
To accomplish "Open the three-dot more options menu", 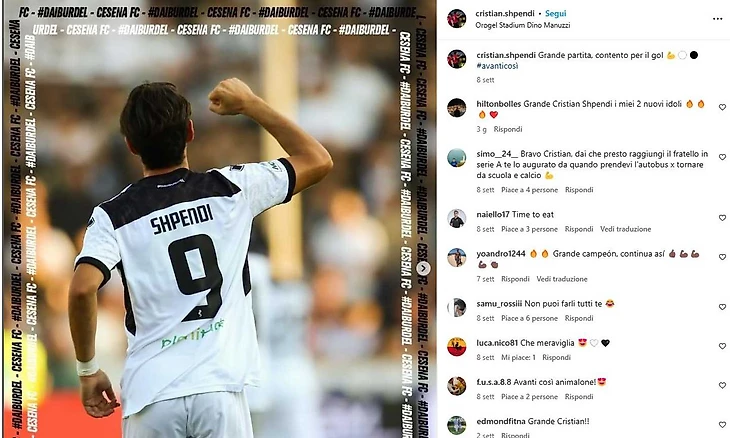I will coord(717,19).
